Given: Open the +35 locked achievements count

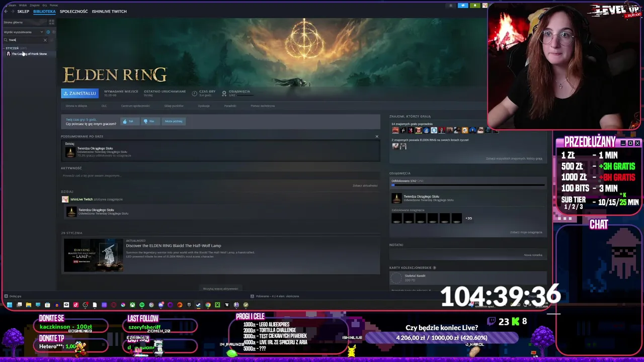Looking at the screenshot, I should click(469, 218).
